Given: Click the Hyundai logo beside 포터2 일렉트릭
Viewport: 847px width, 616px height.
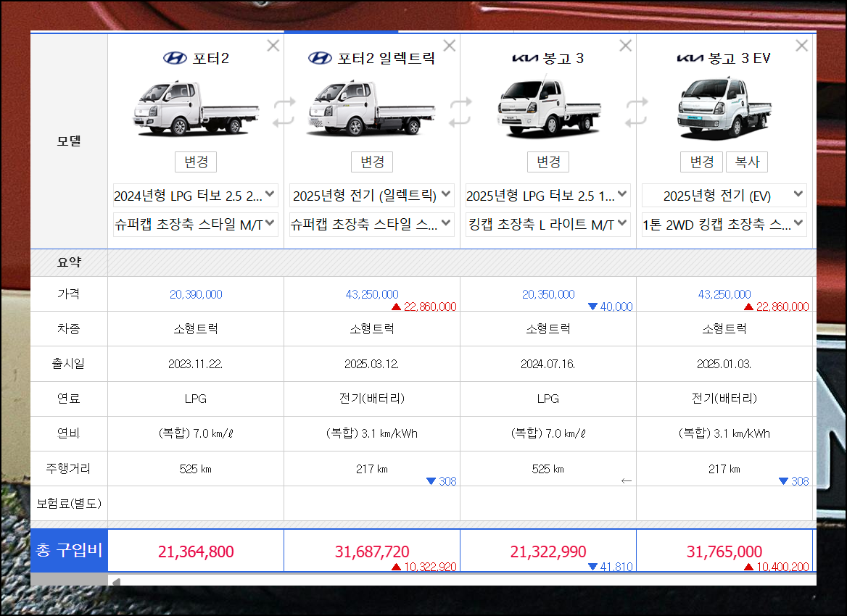Looking at the screenshot, I should coord(320,58).
